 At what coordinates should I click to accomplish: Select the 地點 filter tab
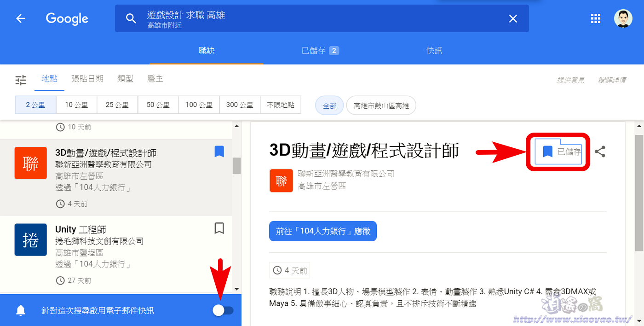(x=49, y=79)
